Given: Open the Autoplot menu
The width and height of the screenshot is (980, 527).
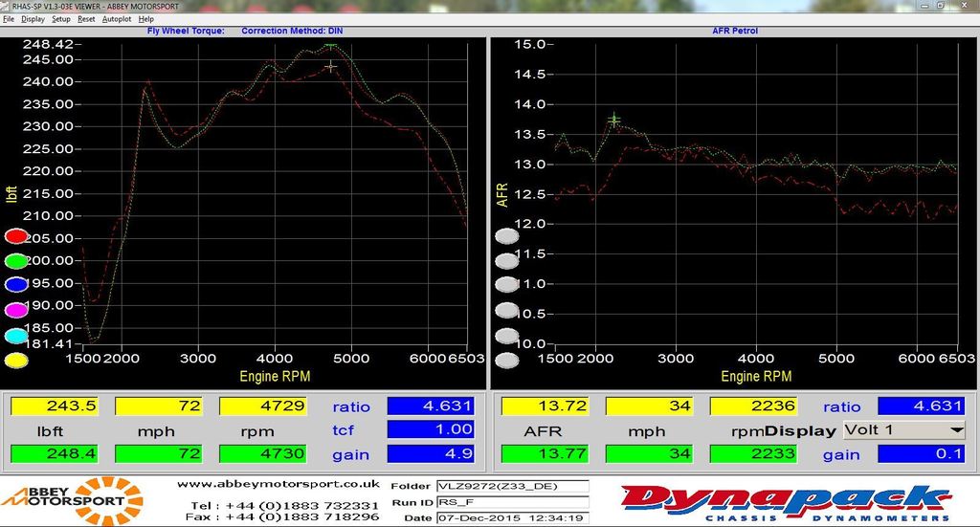Looking at the screenshot, I should point(117,19).
